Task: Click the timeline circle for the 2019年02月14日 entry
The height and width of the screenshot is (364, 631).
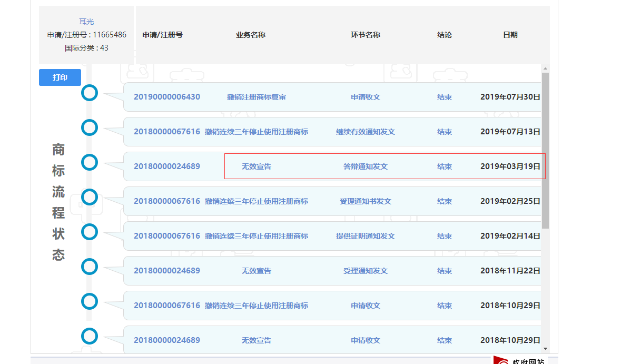Action: coord(90,232)
